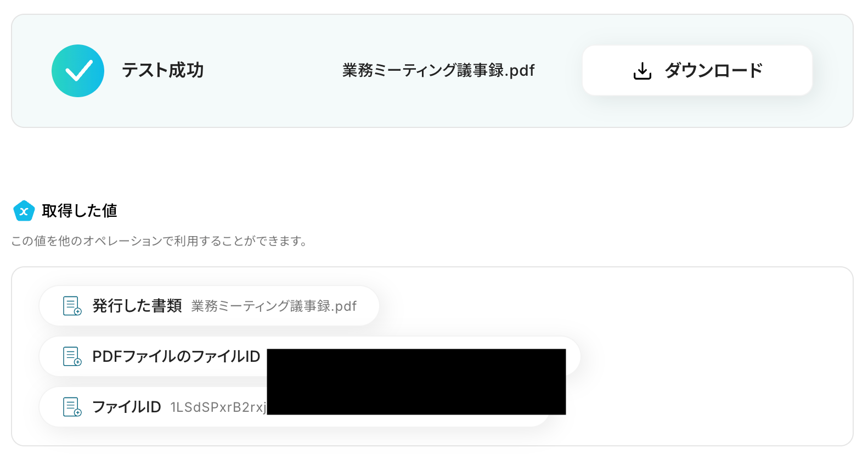Select the PDFファイルのファイルID value chip
Screen dimensions: 868x459
[310, 356]
